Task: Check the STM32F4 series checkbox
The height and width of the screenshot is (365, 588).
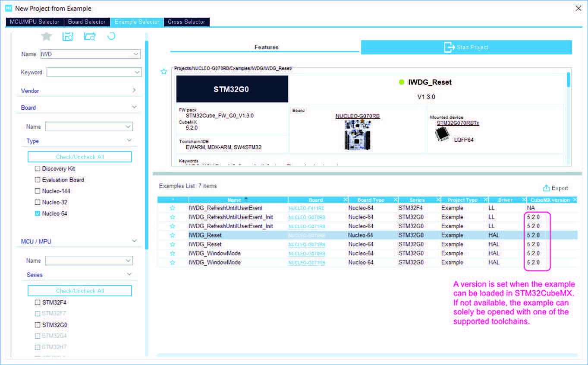Action: (38, 302)
